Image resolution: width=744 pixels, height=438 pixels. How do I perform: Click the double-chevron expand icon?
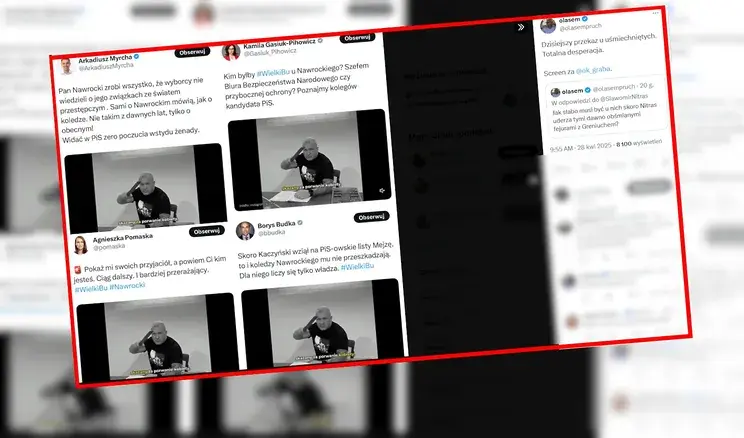tap(521, 27)
